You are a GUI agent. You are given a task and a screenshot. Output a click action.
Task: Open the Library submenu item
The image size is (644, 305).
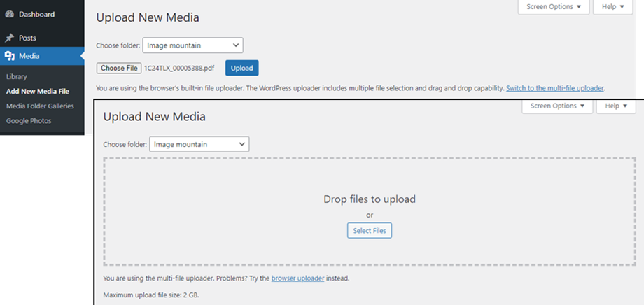click(x=16, y=76)
